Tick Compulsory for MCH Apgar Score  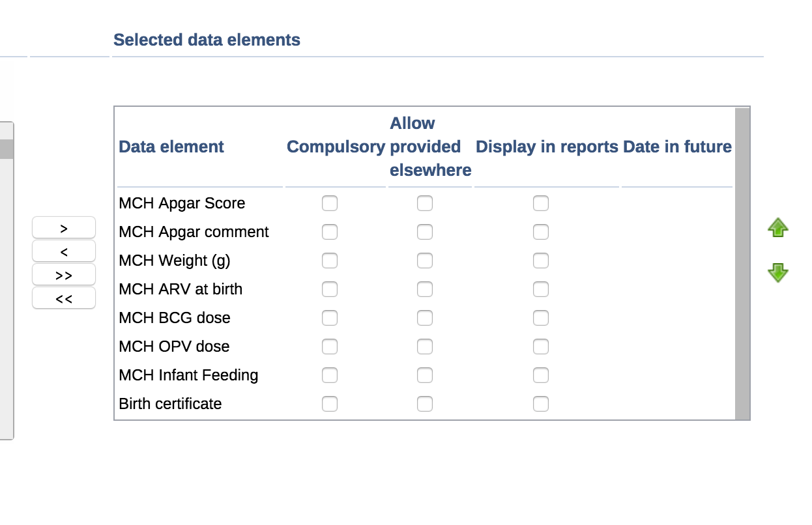click(330, 204)
